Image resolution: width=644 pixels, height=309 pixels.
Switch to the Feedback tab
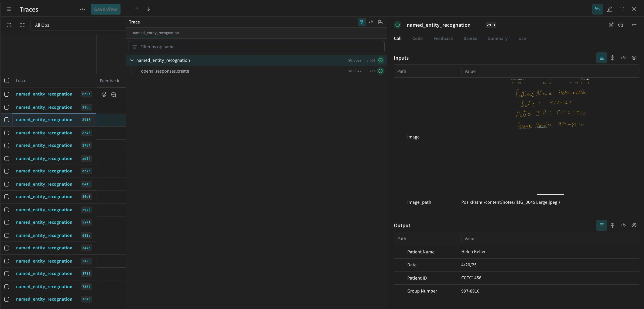pos(443,38)
